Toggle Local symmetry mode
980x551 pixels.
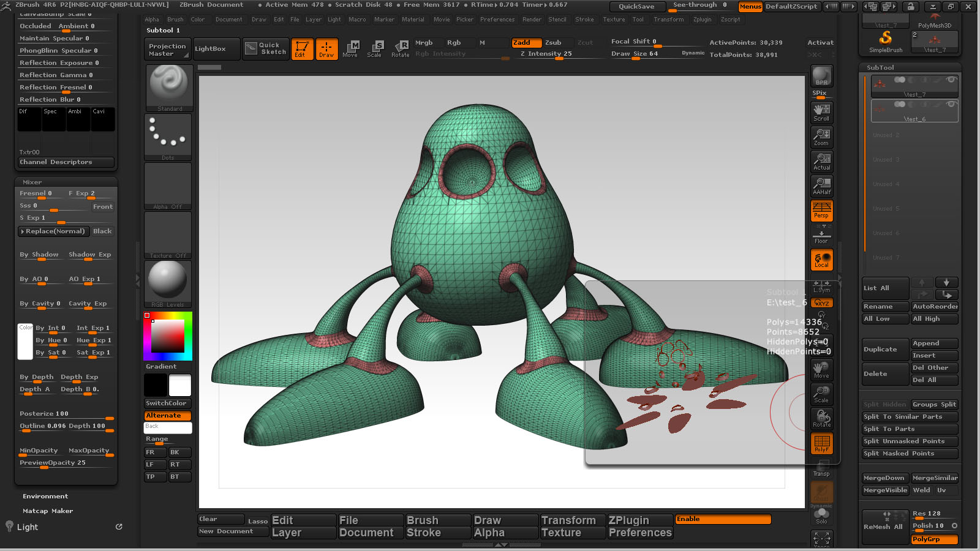click(x=821, y=259)
